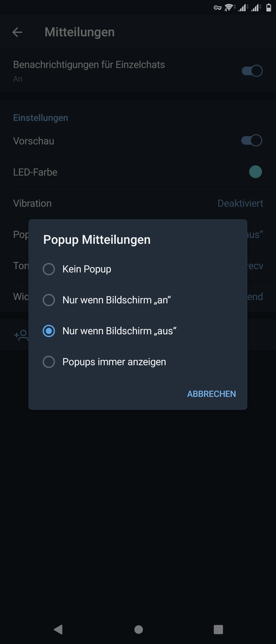The width and height of the screenshot is (276, 644).
Task: Select Nur wenn Bildschirm „aus“ radio button
Action: point(49,331)
